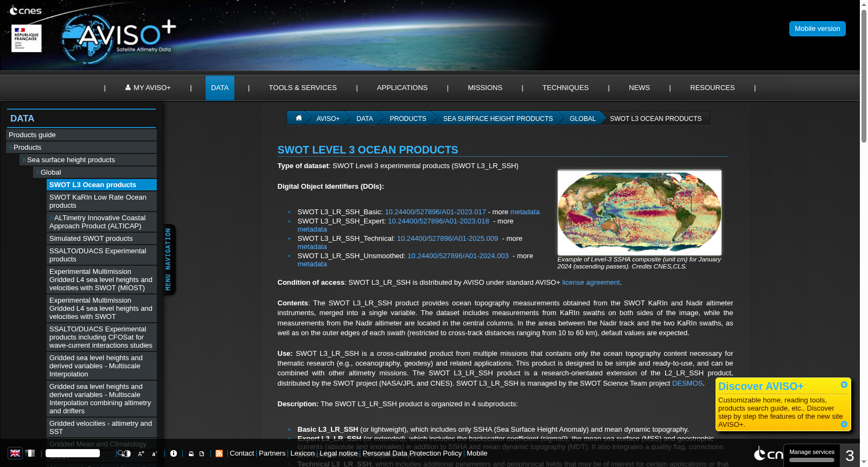Click the CNES logo in the header

25,10
